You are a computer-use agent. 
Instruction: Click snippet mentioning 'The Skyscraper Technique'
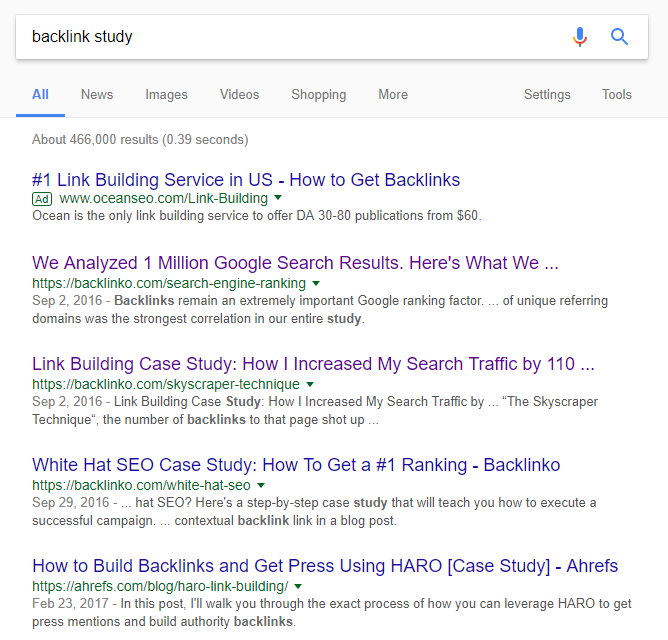(315, 411)
